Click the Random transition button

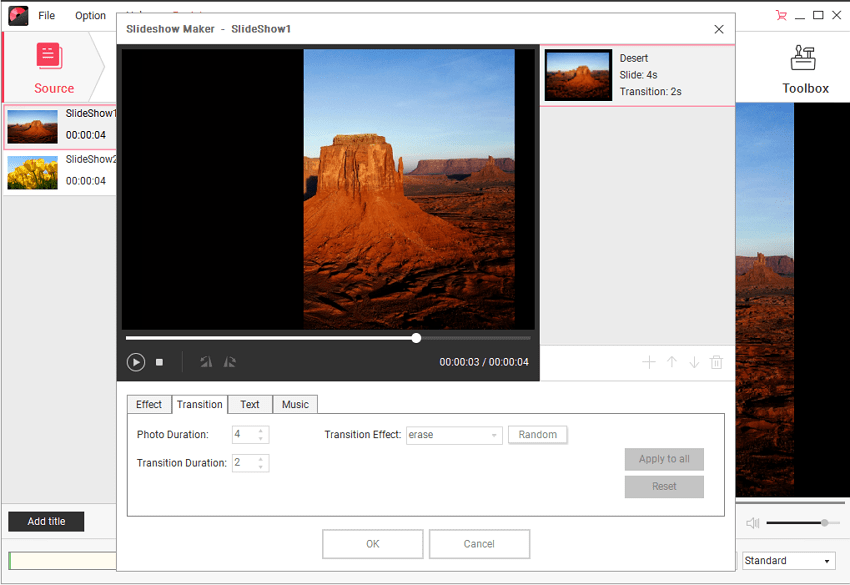538,435
